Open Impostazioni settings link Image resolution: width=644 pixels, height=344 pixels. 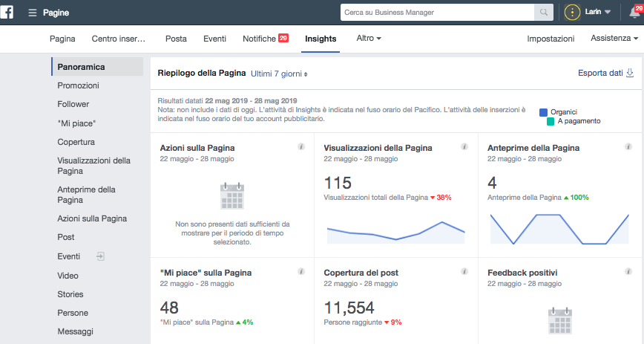coord(551,39)
